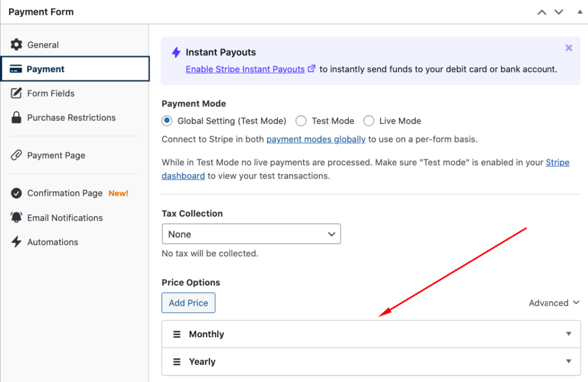Expand the Advanced options dropdown

[554, 303]
